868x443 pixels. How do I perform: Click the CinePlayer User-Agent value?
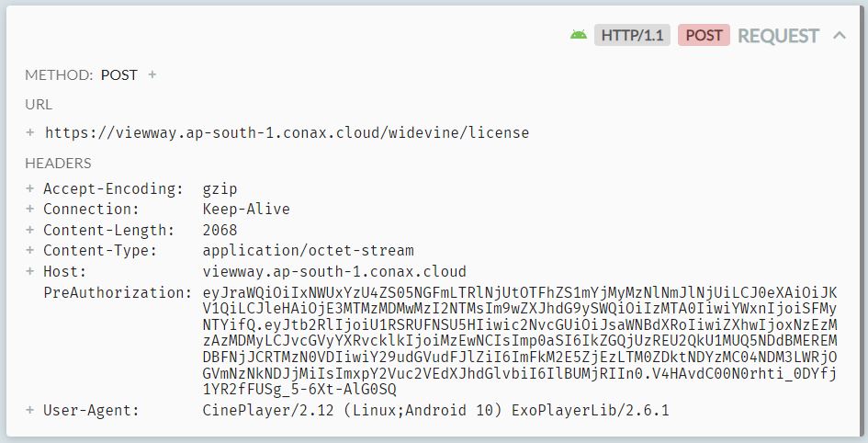pyautogui.click(x=435, y=410)
